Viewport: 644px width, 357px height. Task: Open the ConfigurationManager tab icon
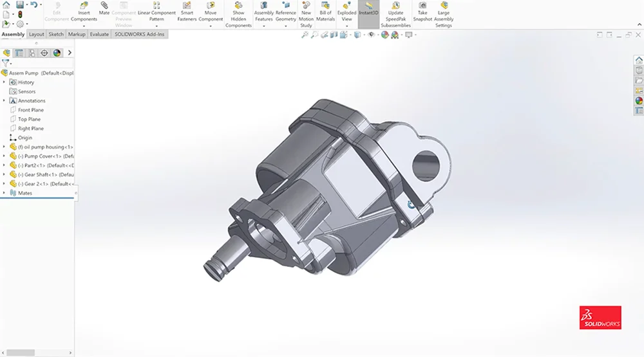pos(32,53)
